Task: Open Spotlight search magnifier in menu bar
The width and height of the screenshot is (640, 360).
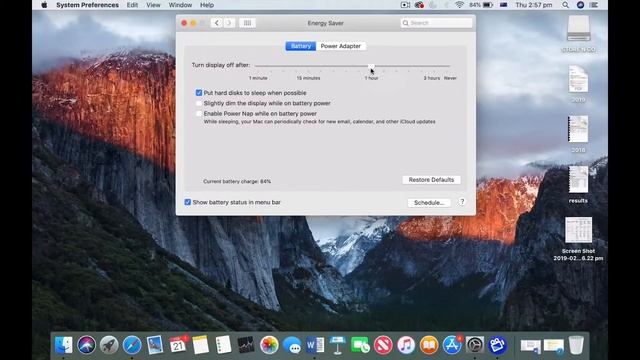Action: click(x=565, y=5)
